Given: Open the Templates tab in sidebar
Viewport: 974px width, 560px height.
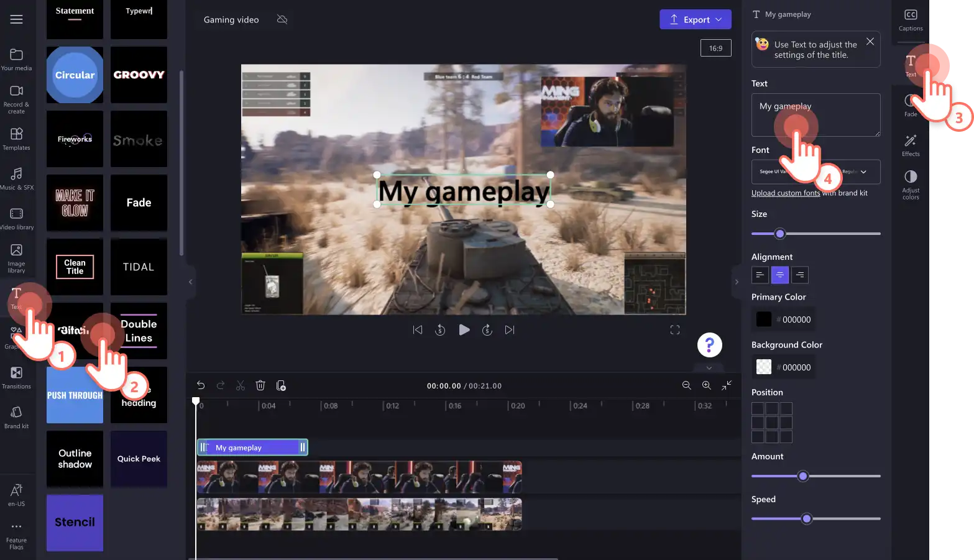Looking at the screenshot, I should click(x=16, y=139).
